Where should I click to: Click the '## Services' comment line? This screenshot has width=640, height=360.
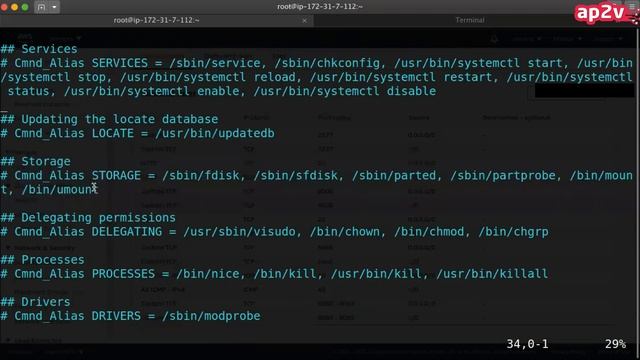[39, 49]
